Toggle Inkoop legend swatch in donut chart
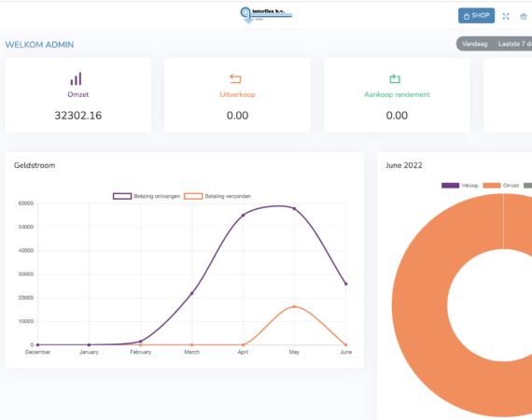532x420 pixels. (450, 185)
